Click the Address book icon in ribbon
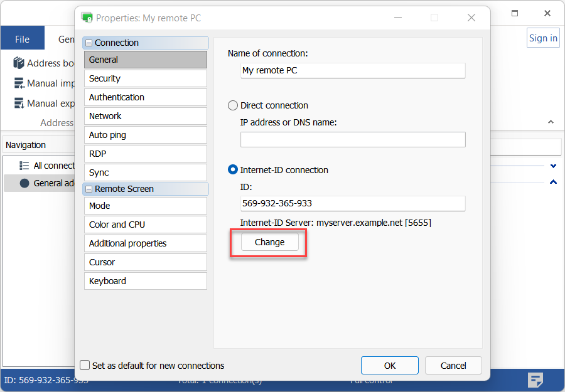565x392 pixels. tap(19, 63)
